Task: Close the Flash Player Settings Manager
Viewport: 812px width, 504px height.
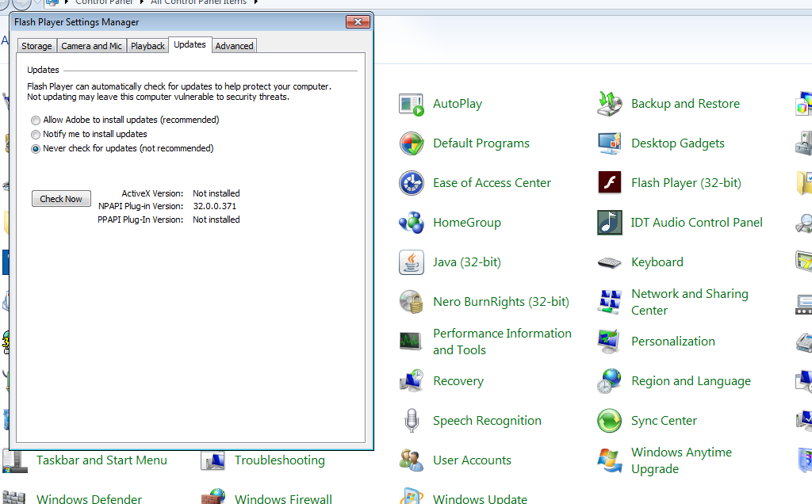Action: coord(358,21)
